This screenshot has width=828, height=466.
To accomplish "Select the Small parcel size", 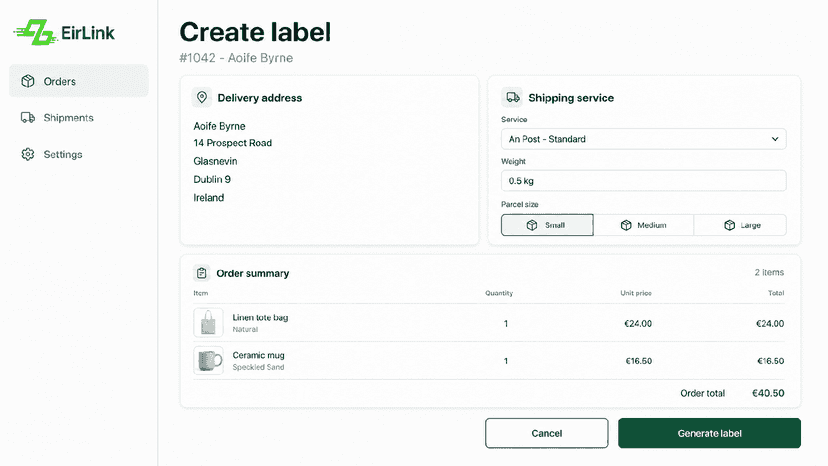I will [x=547, y=225].
